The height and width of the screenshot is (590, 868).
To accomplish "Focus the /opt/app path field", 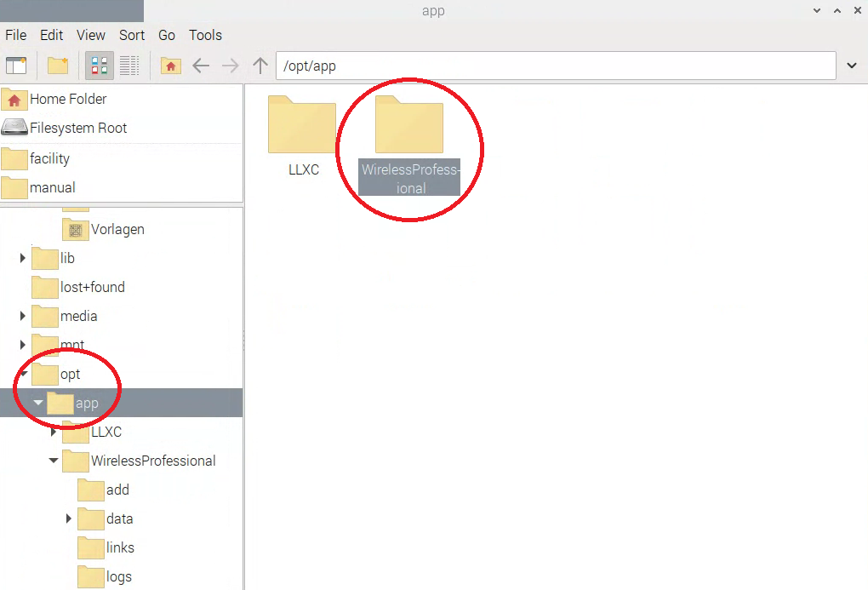I will (x=556, y=66).
